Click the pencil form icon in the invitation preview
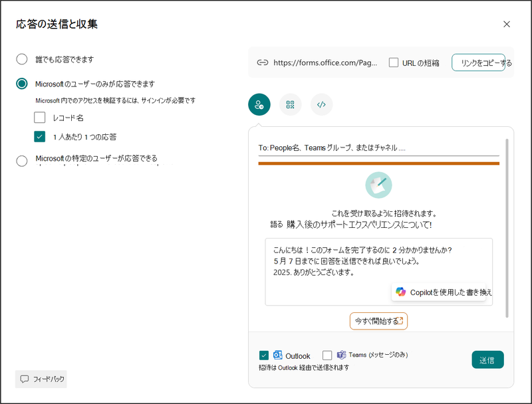The image size is (532, 404). (x=379, y=185)
